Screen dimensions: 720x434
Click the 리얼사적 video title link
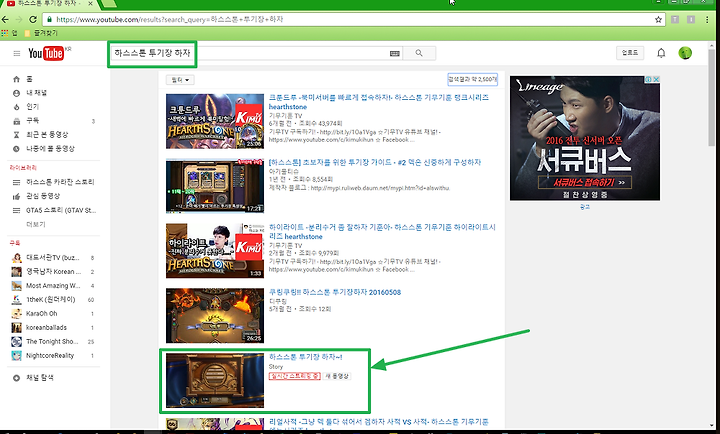pos(378,422)
